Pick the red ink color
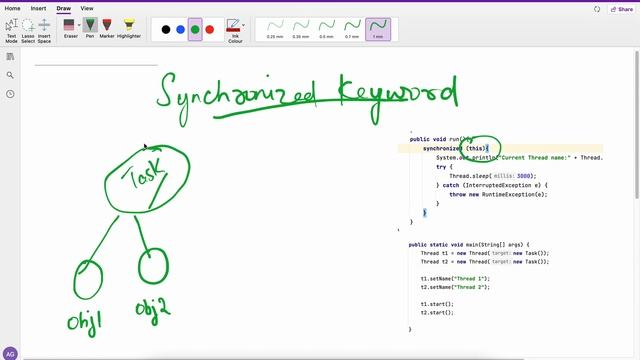 pyautogui.click(x=210, y=29)
